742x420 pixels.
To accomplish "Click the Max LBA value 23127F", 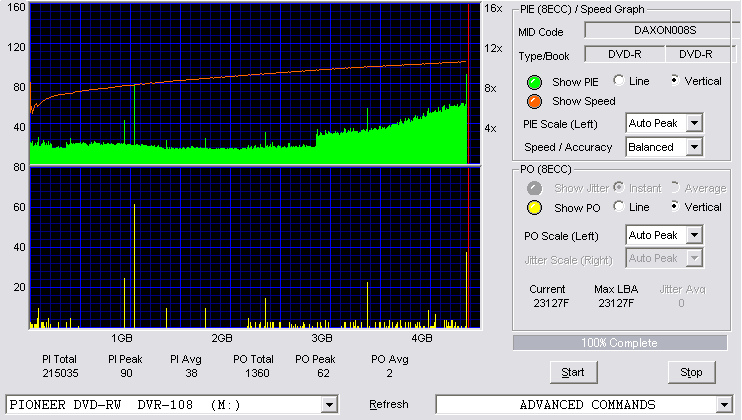I will pos(616,303).
